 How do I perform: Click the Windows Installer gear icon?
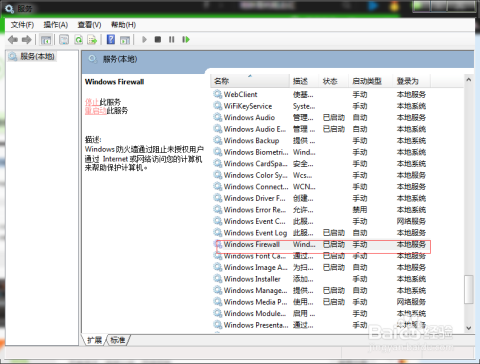[218, 279]
